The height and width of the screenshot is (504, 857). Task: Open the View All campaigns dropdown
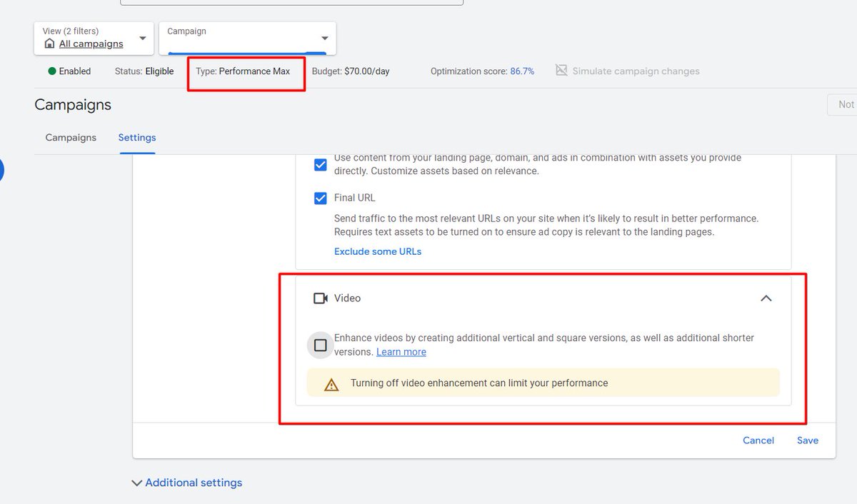(x=94, y=38)
